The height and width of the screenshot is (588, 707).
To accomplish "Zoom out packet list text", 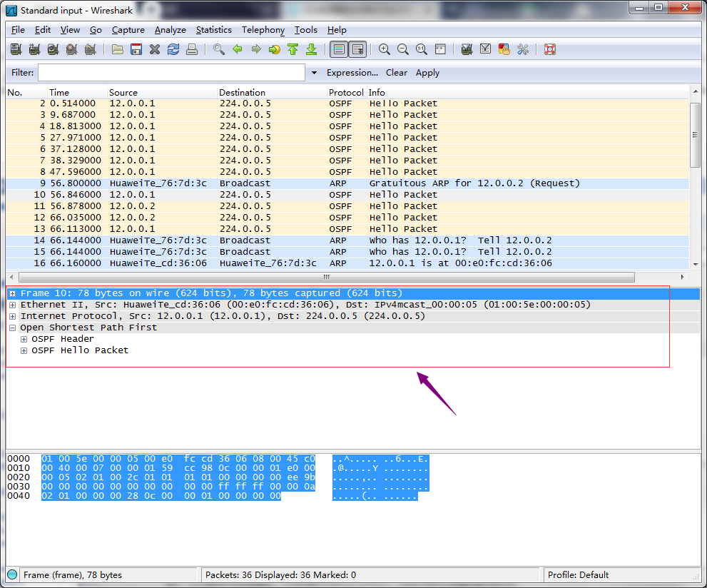I will pos(402,49).
